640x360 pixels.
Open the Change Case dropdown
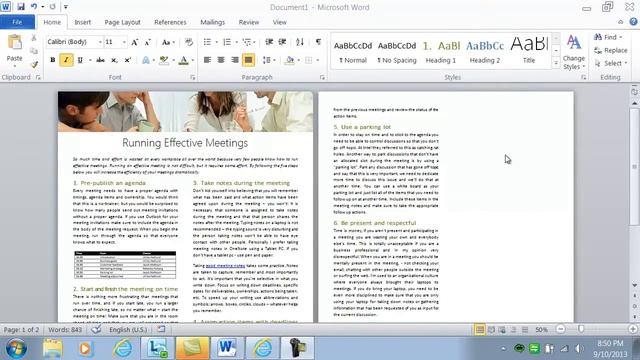[x=168, y=42]
